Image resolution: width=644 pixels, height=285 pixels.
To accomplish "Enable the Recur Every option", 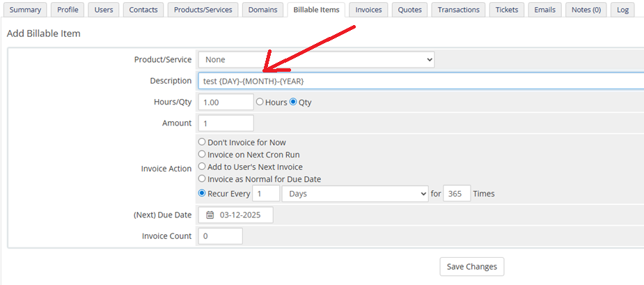I will tap(202, 194).
